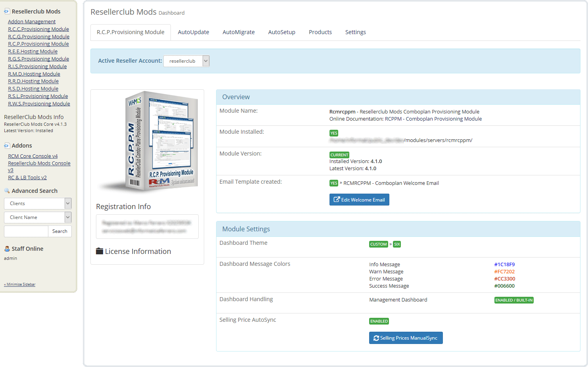The height and width of the screenshot is (367, 588).
Task: Click the YES badge under Module Installed
Action: pos(334,133)
